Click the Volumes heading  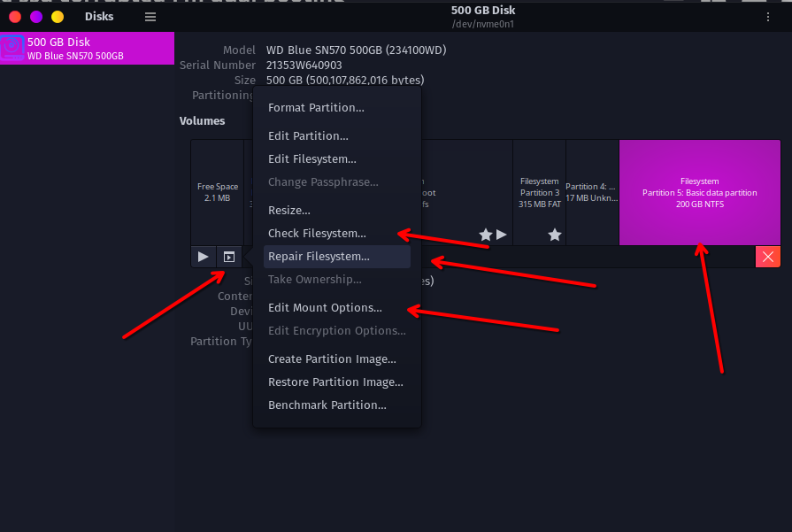202,120
